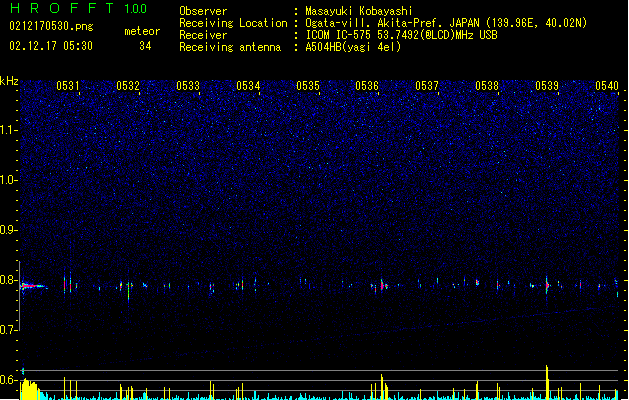Click the 0534 time marker
The height and width of the screenshot is (400, 629).
point(248,86)
